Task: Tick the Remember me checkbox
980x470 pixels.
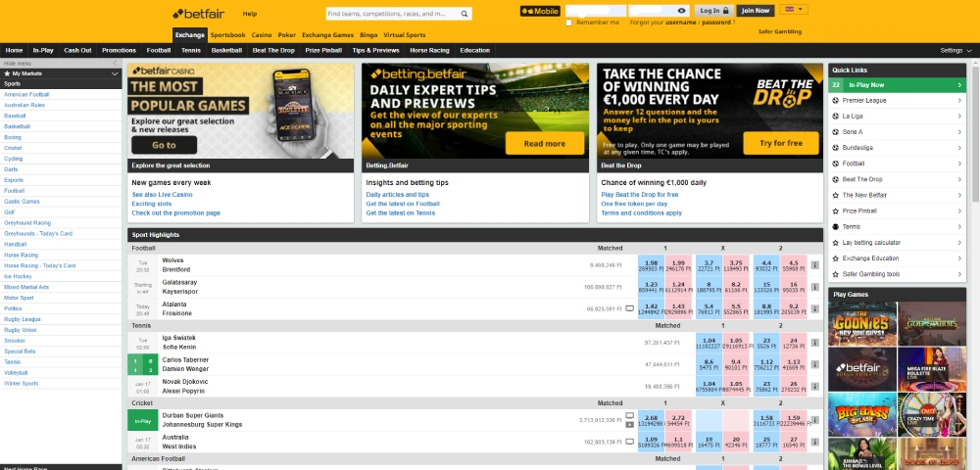Action: pyautogui.click(x=568, y=23)
